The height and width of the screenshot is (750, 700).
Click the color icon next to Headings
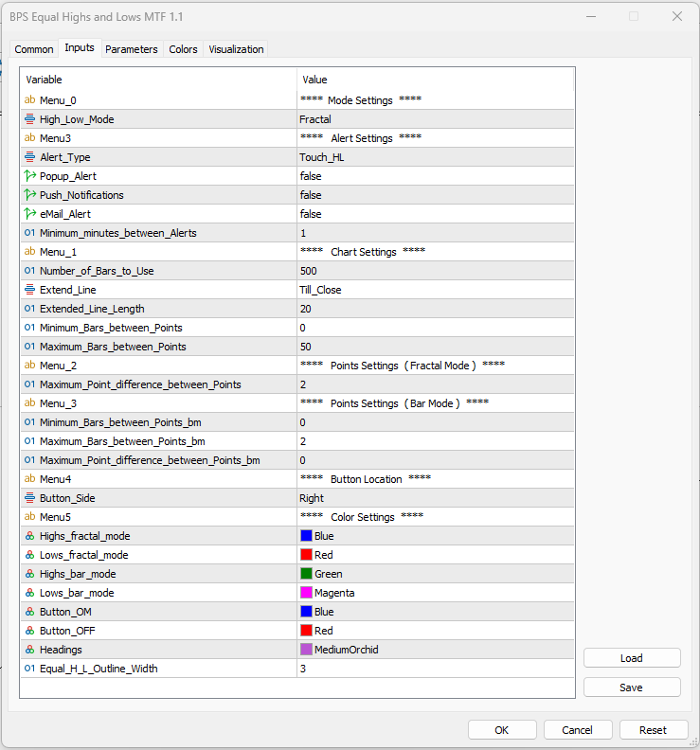30,650
